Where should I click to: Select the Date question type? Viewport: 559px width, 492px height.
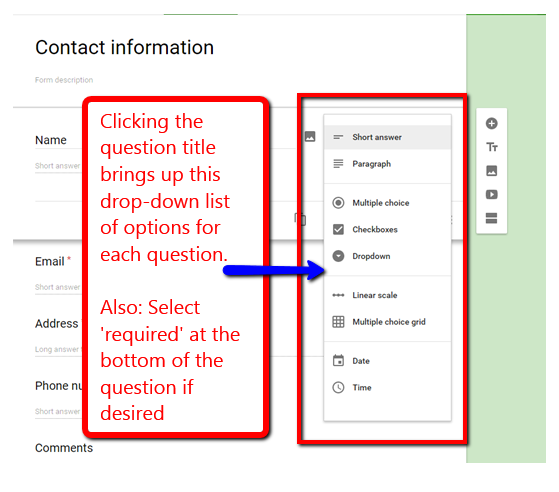(x=387, y=361)
